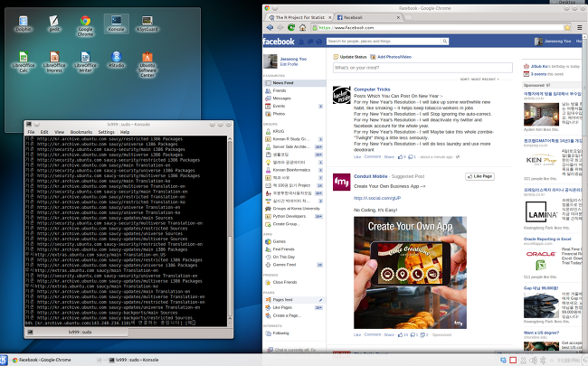Click the Like Page button

coord(480,176)
